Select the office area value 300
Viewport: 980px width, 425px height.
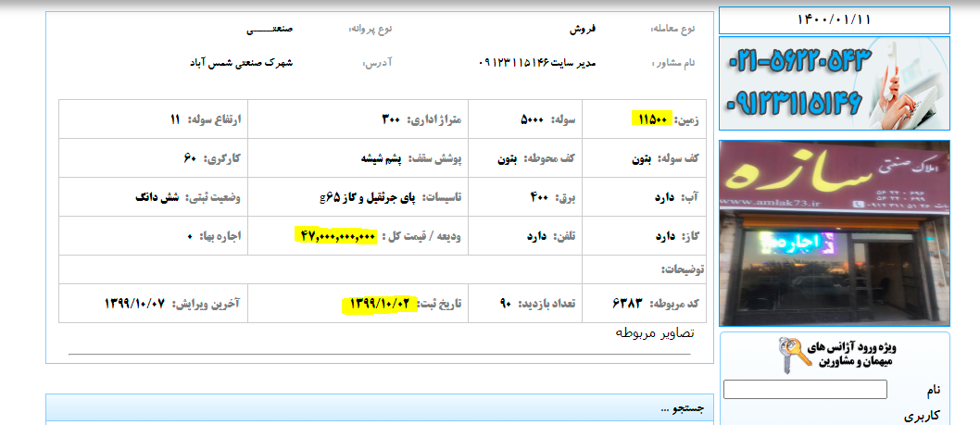pos(391,119)
